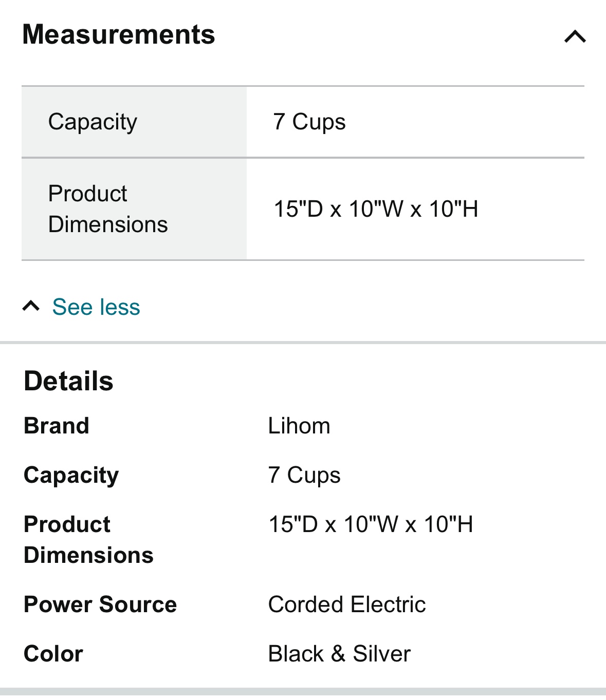The width and height of the screenshot is (606, 700).
Task: Click the See less link
Action: [96, 307]
